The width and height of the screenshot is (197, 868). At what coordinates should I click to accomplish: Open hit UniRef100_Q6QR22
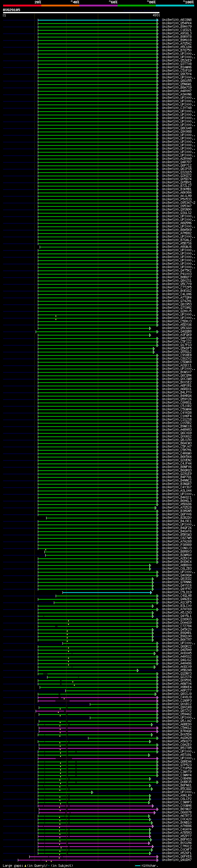177,647
